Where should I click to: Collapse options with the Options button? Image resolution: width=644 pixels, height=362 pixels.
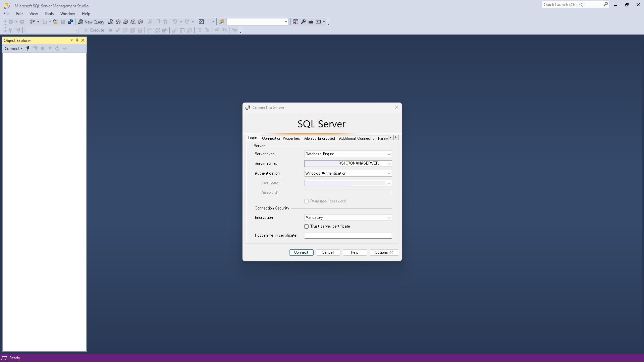(384, 252)
